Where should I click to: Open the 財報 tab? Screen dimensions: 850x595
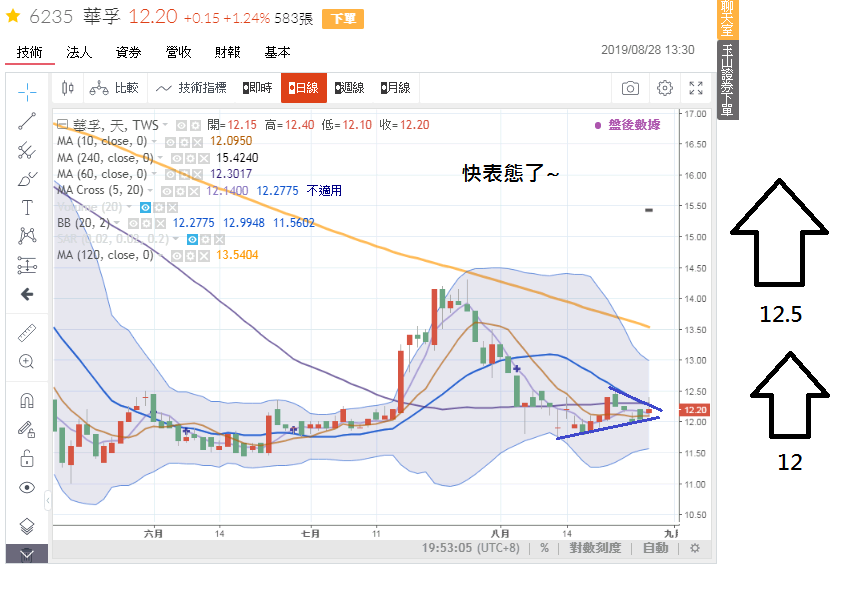click(227, 52)
